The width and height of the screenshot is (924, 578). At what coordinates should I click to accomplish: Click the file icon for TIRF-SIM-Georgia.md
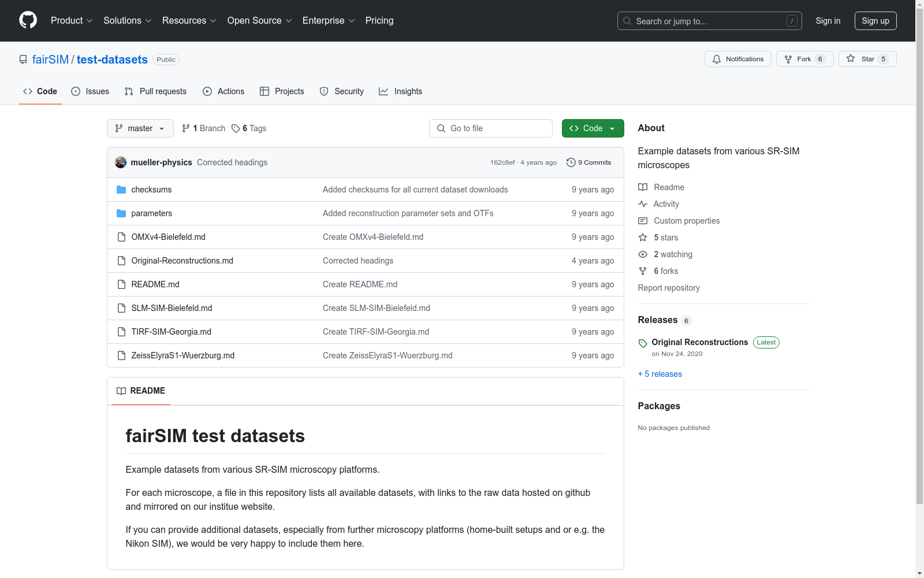[121, 332]
